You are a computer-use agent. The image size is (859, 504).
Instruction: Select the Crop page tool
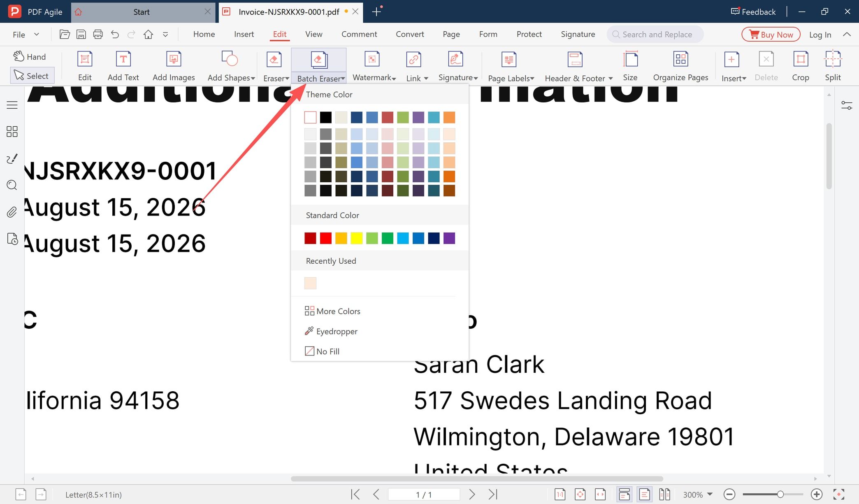(x=800, y=66)
